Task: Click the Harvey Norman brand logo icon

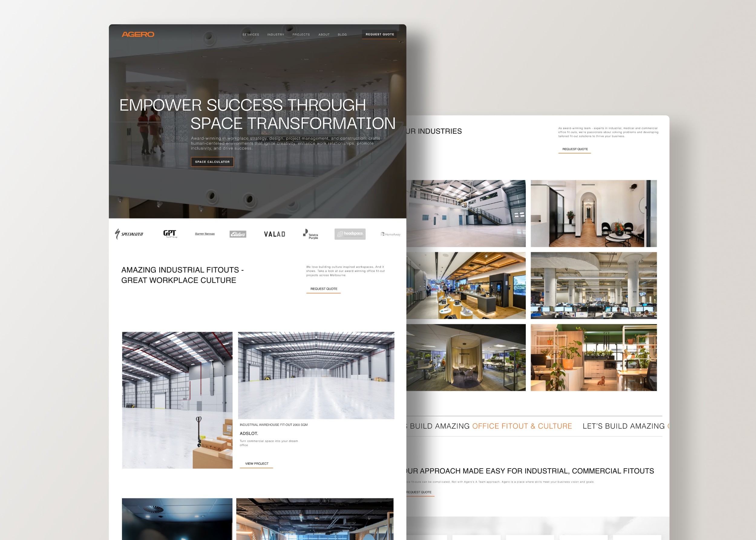Action: (204, 234)
